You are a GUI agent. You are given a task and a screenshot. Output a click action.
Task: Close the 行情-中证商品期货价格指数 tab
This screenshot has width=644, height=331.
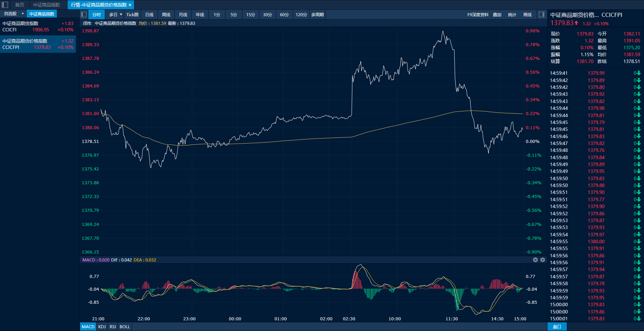click(x=130, y=5)
